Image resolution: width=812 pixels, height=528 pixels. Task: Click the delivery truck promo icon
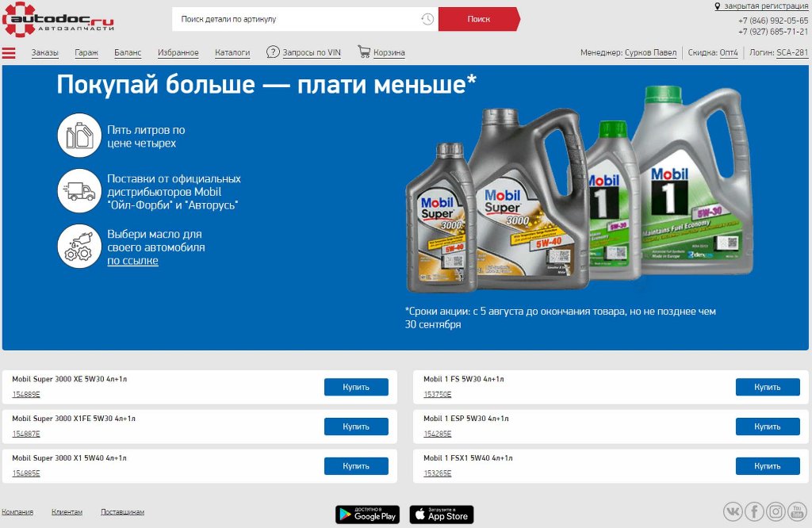(x=79, y=191)
